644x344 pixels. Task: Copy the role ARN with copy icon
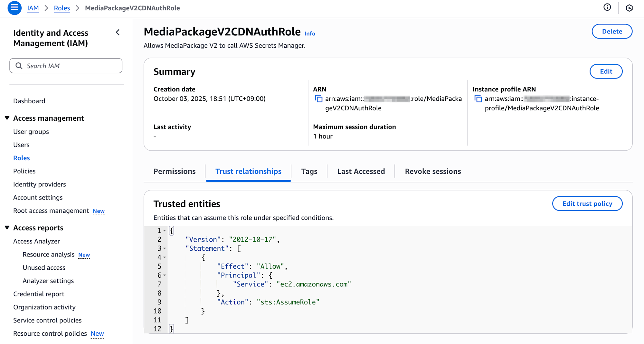tap(318, 99)
